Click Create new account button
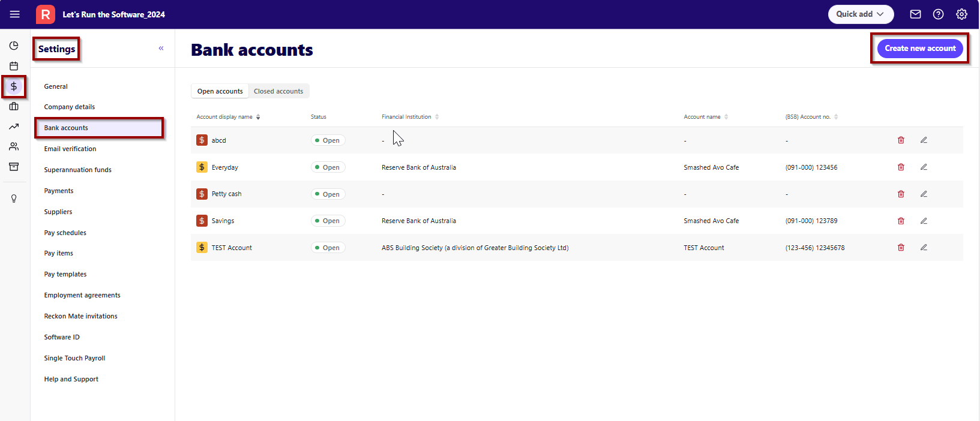Screen dimensions: 980x421 pyautogui.click(x=920, y=48)
